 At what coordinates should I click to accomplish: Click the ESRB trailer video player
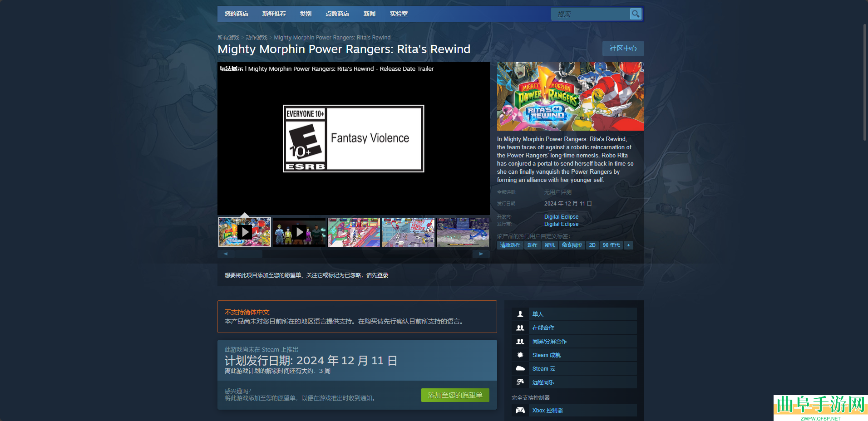[354, 138]
